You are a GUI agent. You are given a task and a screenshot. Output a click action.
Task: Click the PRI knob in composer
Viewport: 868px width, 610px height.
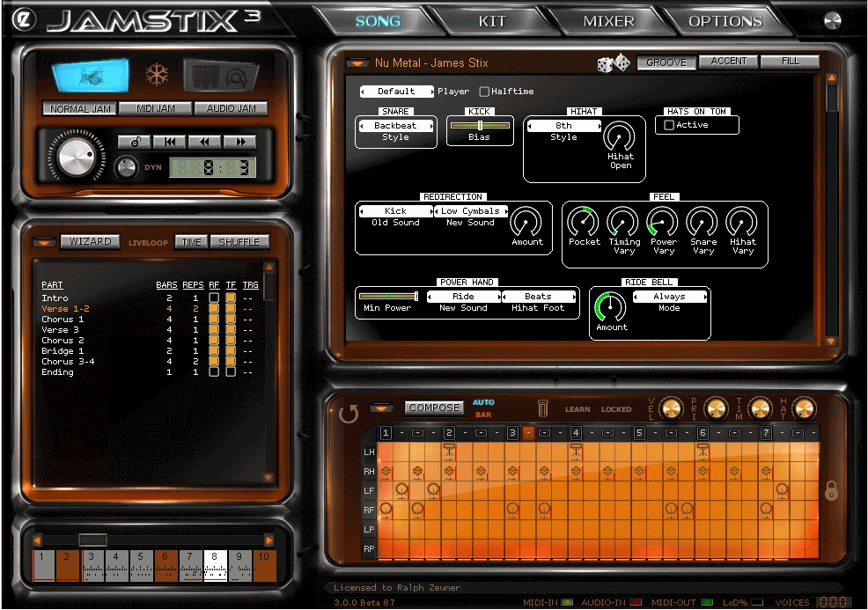pyautogui.click(x=716, y=409)
